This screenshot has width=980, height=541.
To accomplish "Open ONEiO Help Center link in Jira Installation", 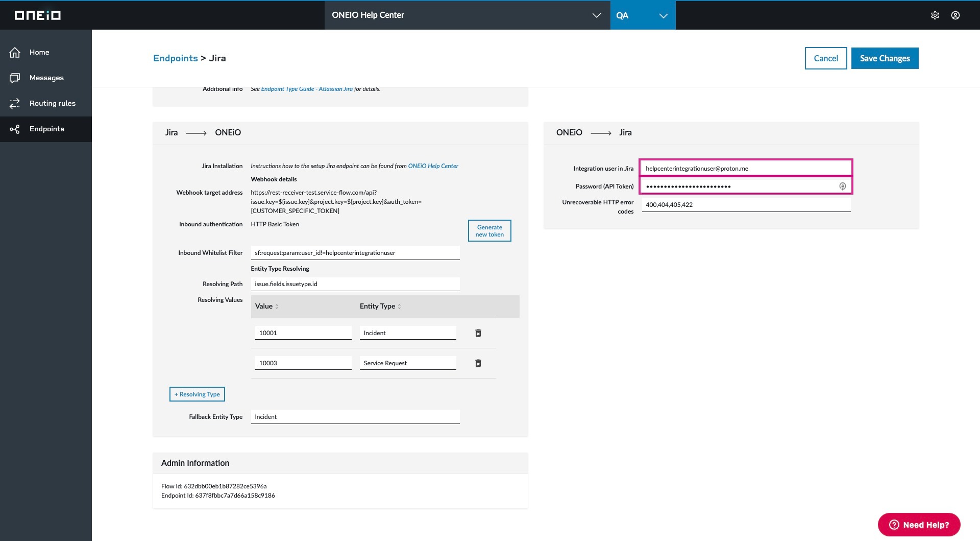I will 433,166.
